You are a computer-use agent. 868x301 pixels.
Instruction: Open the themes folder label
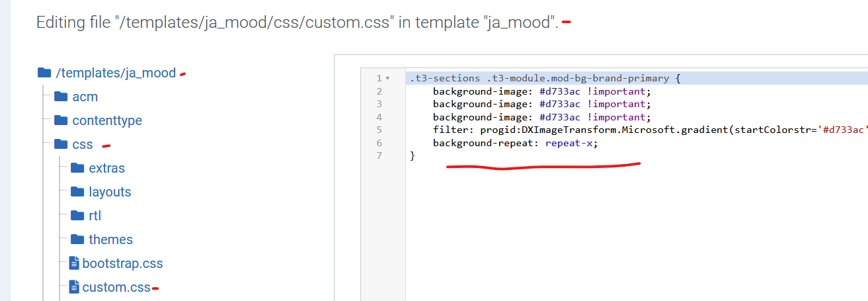coord(111,239)
